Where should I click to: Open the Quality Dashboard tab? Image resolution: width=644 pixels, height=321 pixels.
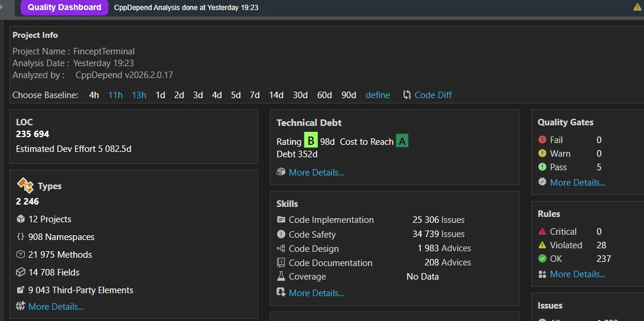[x=64, y=8]
